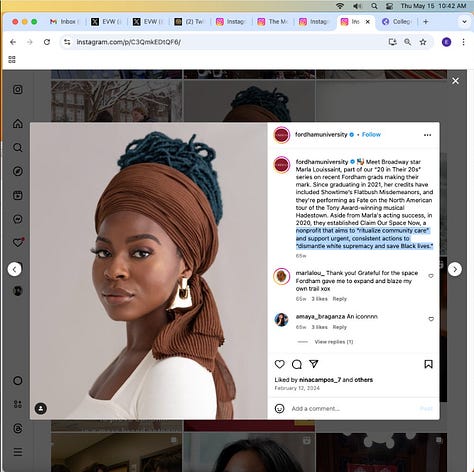474x472 pixels.
Task: Click the date and time in menu bar
Action: [x=433, y=6]
